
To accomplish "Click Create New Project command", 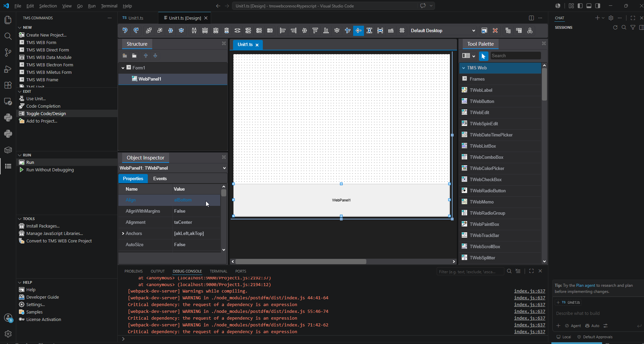I will point(46,35).
